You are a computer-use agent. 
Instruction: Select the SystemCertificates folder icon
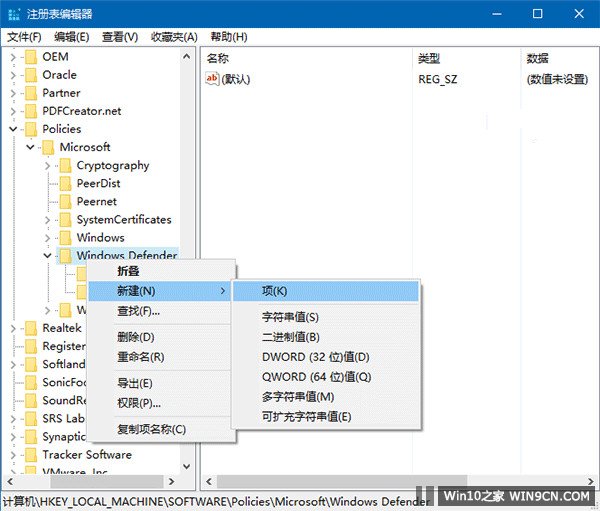pos(64,220)
